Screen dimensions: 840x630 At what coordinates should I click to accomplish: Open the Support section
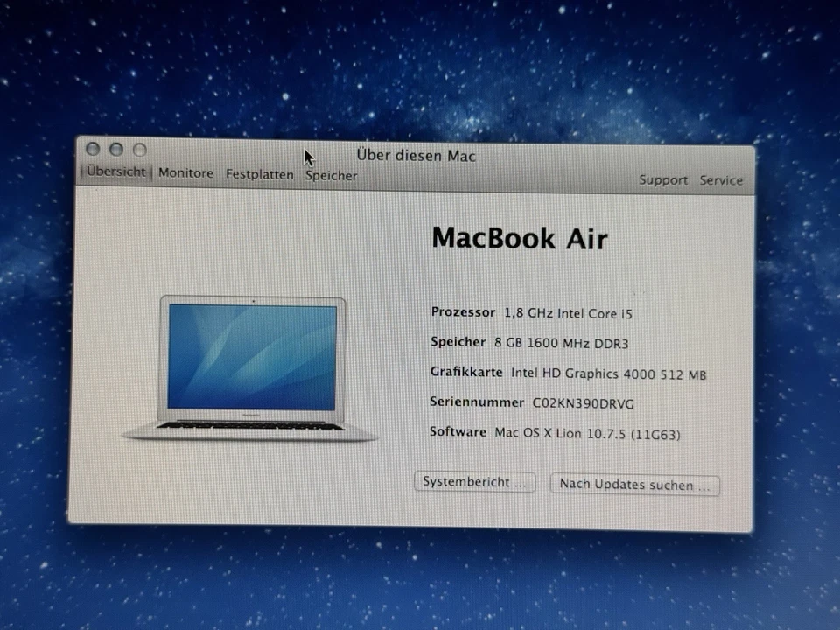click(663, 180)
